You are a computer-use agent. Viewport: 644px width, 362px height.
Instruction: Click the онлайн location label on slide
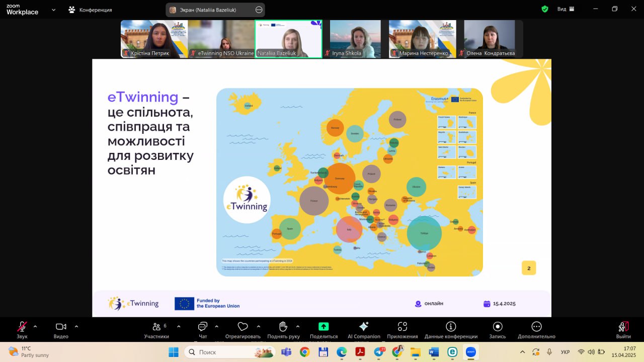click(x=429, y=303)
